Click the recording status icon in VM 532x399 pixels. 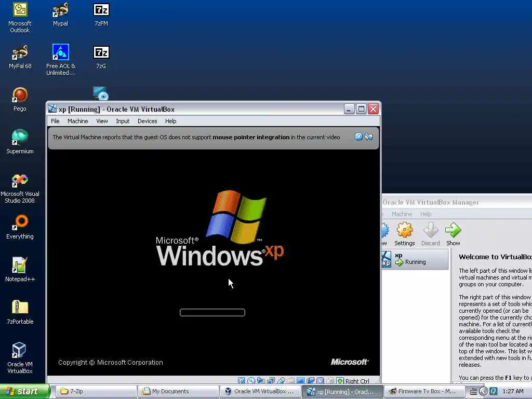(311, 381)
